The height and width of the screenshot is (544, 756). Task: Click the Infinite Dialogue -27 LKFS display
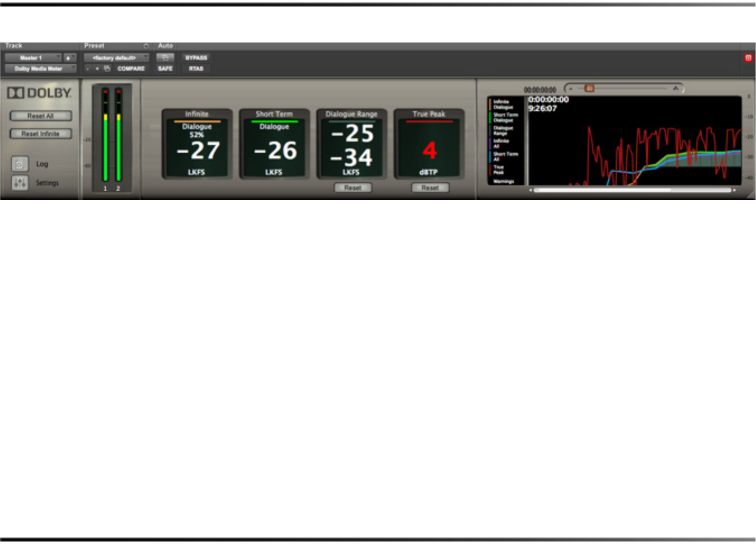(197, 144)
